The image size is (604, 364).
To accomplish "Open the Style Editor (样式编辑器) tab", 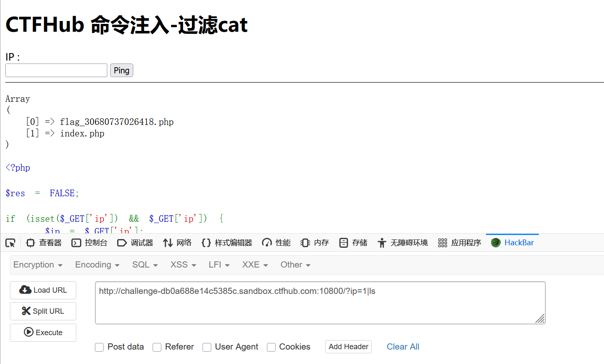I will [227, 243].
